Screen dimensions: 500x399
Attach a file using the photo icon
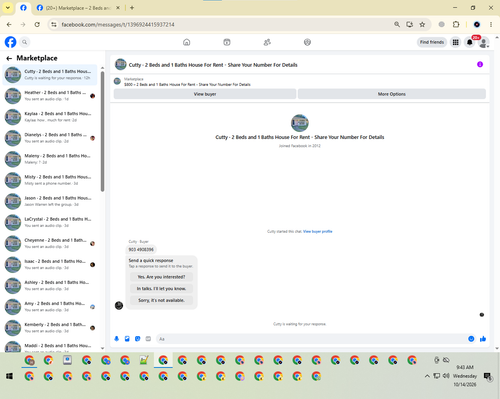pos(127,339)
